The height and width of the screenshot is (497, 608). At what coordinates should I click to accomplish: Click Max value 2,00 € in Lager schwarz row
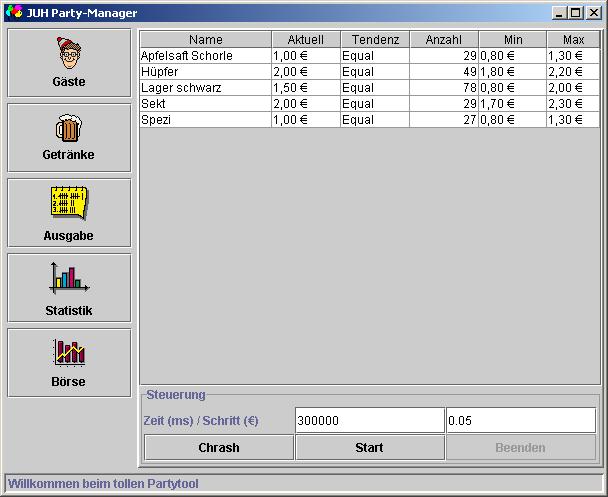coord(573,88)
